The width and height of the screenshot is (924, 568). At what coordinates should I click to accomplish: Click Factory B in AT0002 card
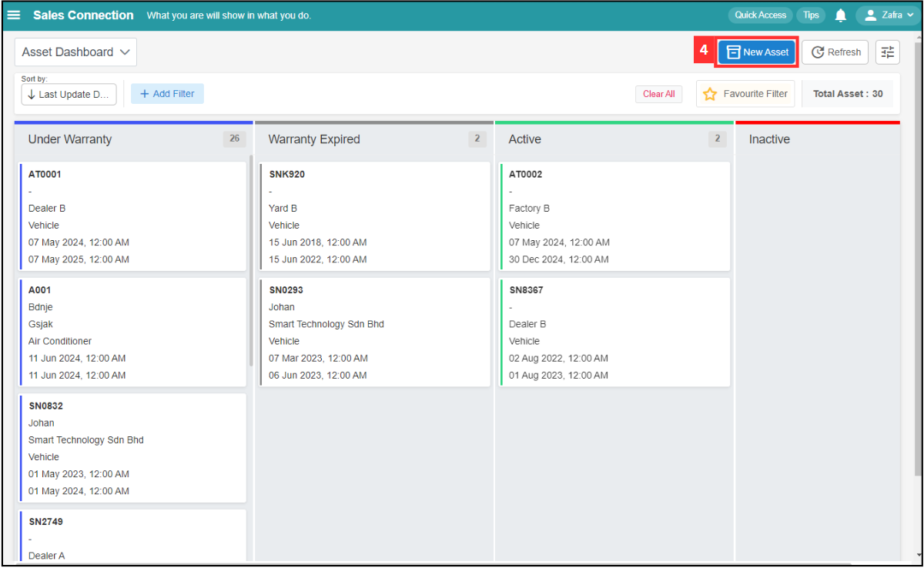(529, 209)
